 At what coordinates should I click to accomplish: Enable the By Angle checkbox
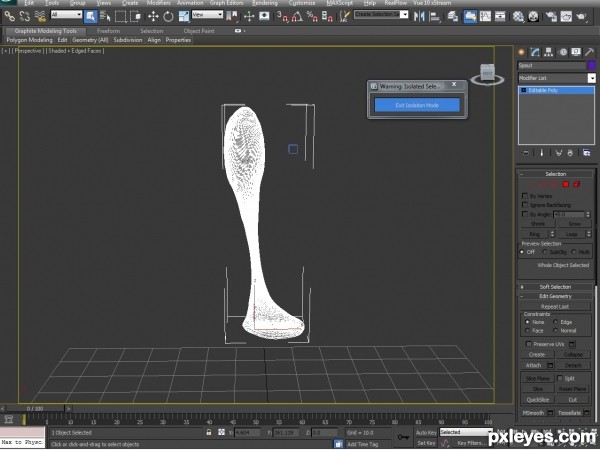point(525,214)
